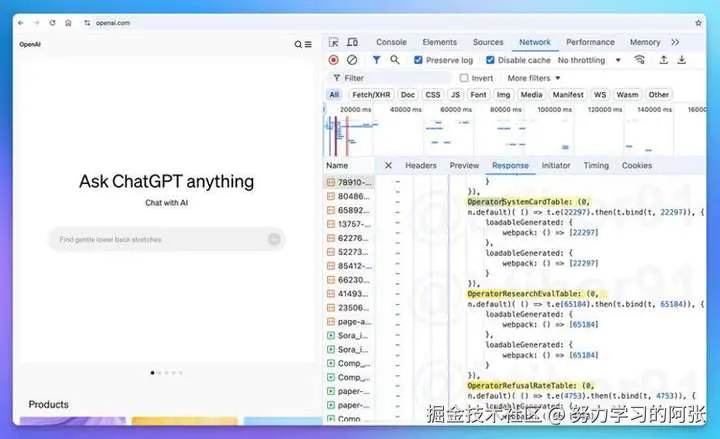Focus the ChatGPT prompt input field
Viewport: 720px width, 439px height.
167,239
